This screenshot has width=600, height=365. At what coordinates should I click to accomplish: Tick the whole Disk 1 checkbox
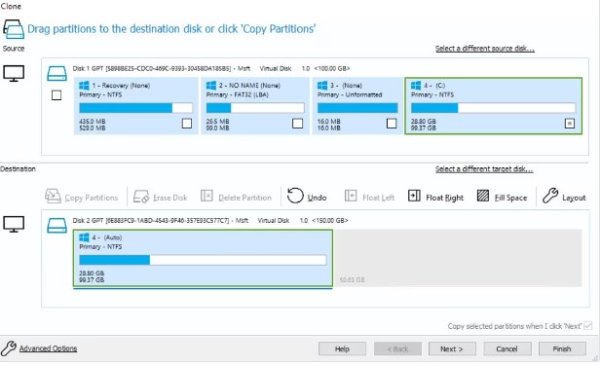coord(56,95)
